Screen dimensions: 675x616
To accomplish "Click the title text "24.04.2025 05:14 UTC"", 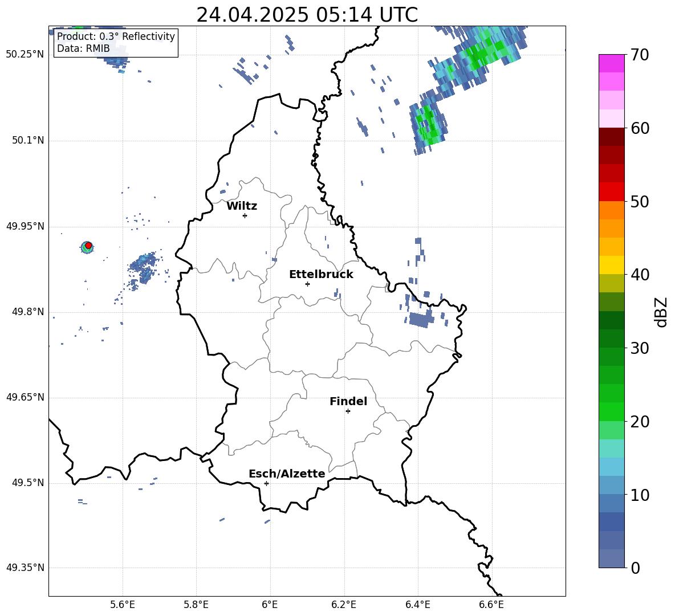I will tap(307, 15).
